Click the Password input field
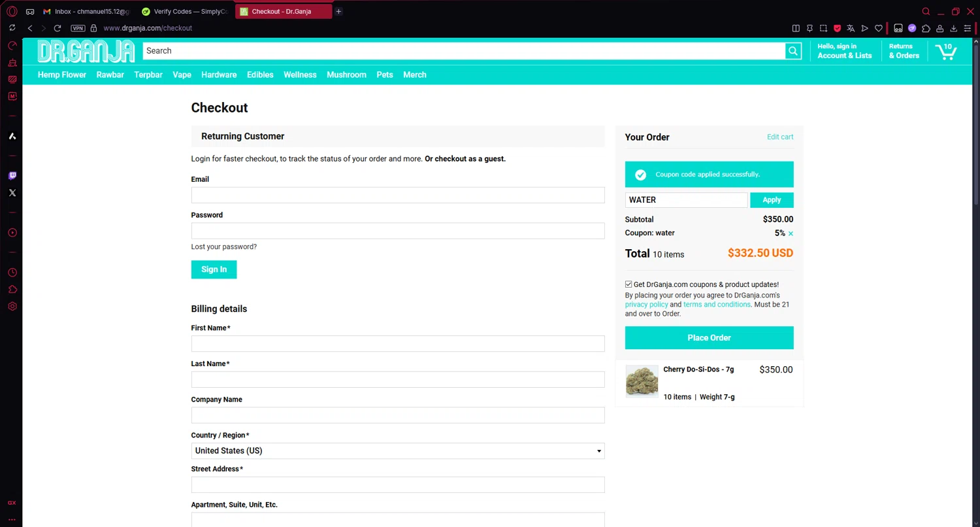The height and width of the screenshot is (527, 980). click(398, 231)
